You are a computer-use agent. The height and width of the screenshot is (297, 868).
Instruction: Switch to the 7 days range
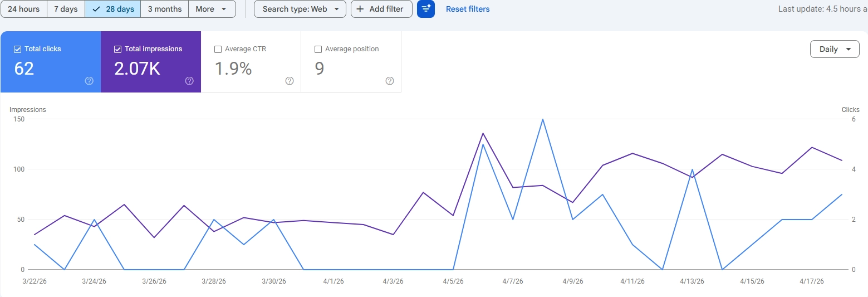coord(66,9)
